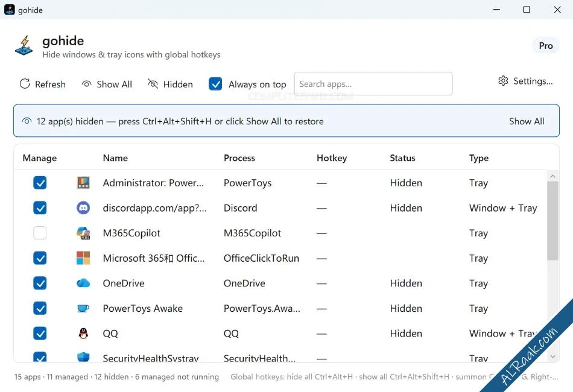Click the Tray type in M365Copilot row
Viewport: 573px width, 392px height.
point(479,233)
